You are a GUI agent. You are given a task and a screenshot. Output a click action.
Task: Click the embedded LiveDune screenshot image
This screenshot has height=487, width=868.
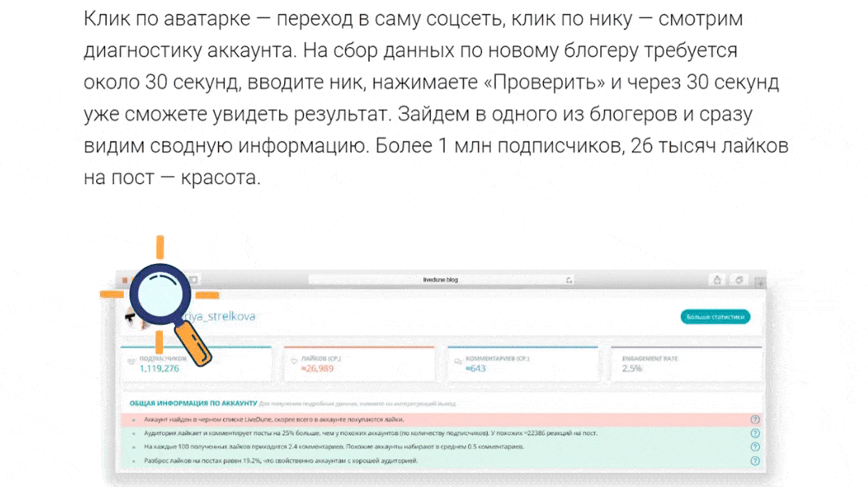point(441,371)
